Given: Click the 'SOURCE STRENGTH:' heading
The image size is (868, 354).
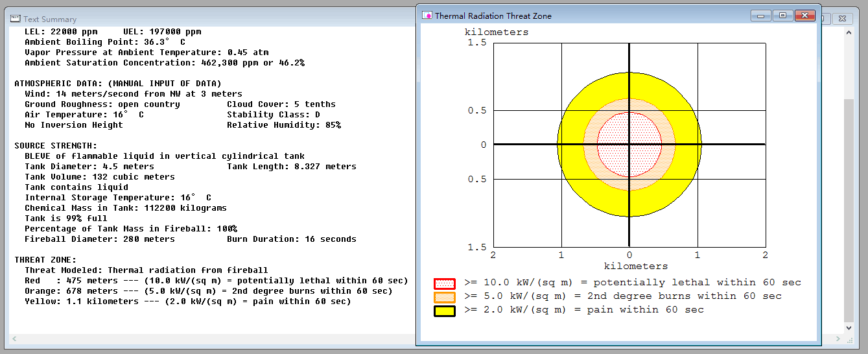Looking at the screenshot, I should (x=56, y=146).
